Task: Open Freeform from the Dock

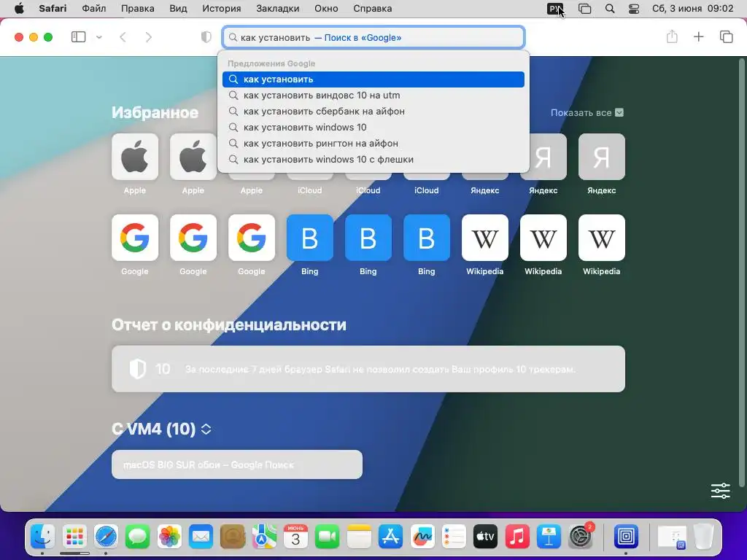Action: click(x=422, y=537)
